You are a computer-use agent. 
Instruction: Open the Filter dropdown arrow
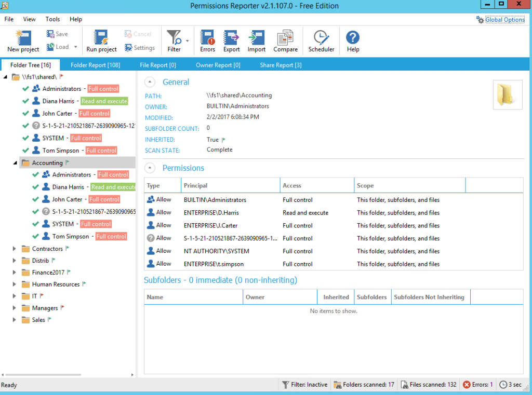187,41
